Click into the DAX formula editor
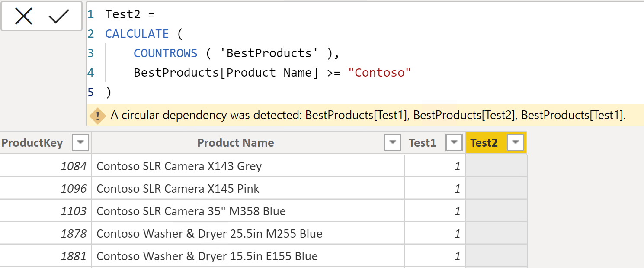 click(x=365, y=53)
